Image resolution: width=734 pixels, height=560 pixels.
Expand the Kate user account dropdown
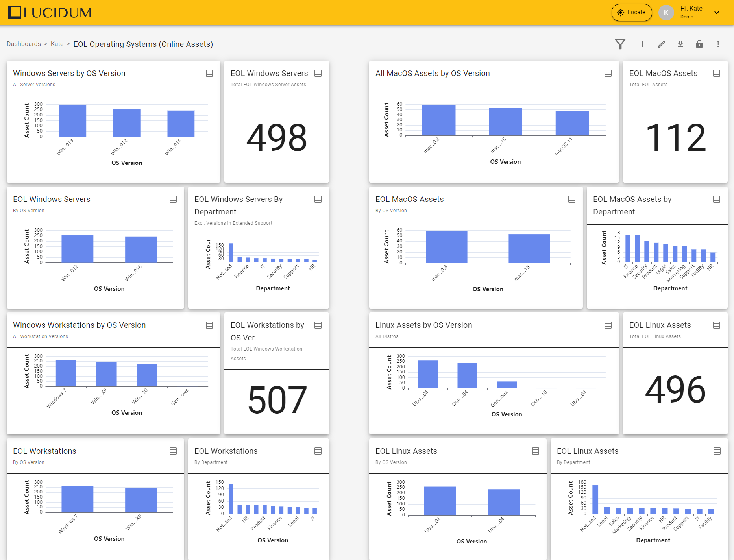pos(717,13)
